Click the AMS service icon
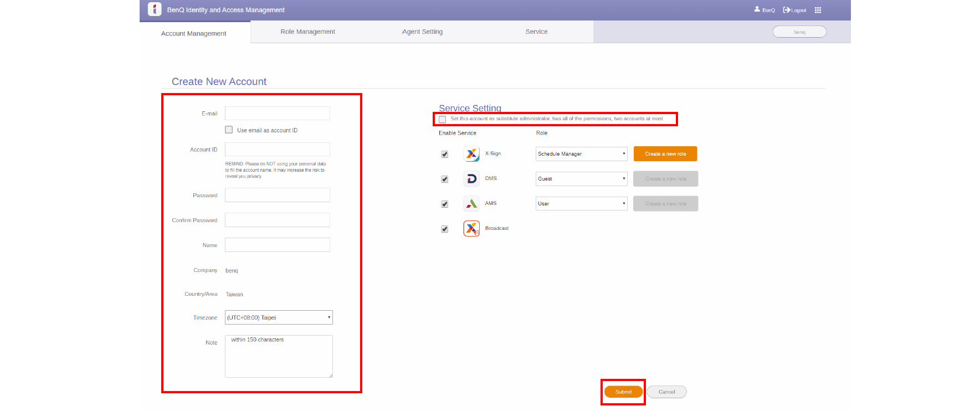Screen dimensions: 980x411 pos(471,204)
